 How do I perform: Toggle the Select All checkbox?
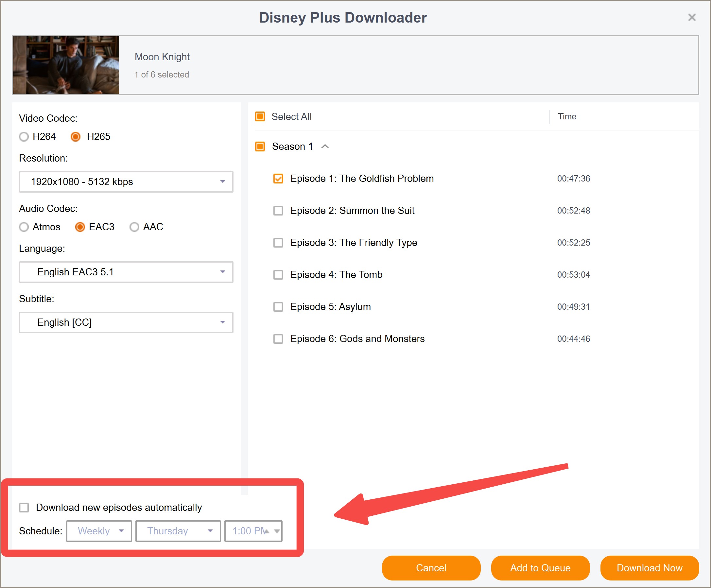(x=260, y=116)
